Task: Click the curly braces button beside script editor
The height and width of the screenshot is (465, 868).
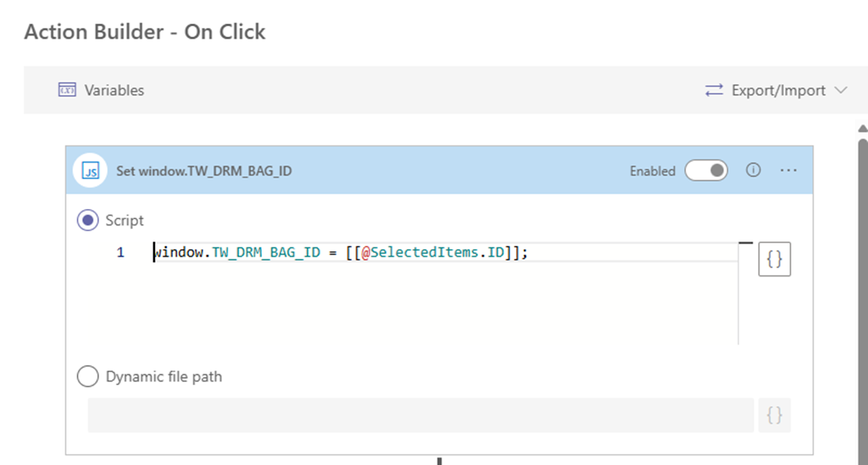Action: [774, 260]
